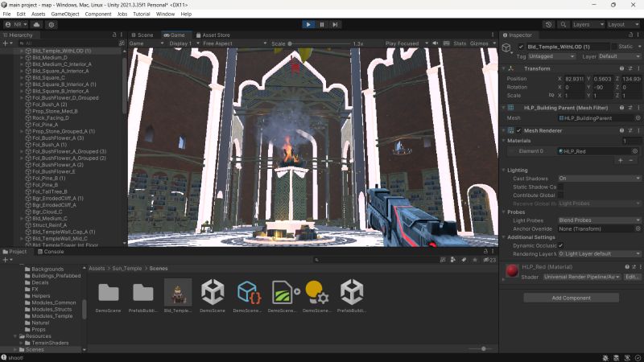Click the Step frame button

pyautogui.click(x=336, y=25)
